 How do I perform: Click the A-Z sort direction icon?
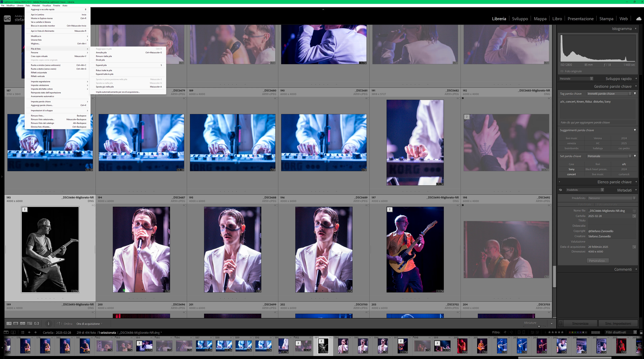[x=59, y=323]
